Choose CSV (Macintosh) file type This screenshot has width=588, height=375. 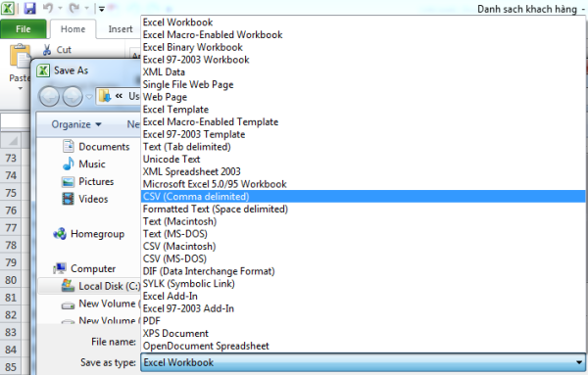[x=363, y=246]
